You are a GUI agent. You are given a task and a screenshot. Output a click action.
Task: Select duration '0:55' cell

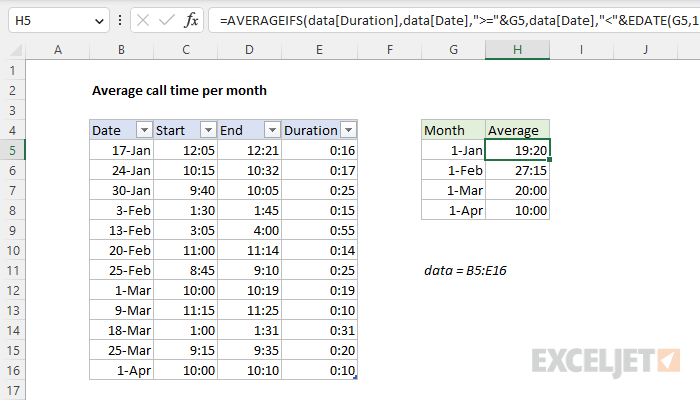(320, 230)
